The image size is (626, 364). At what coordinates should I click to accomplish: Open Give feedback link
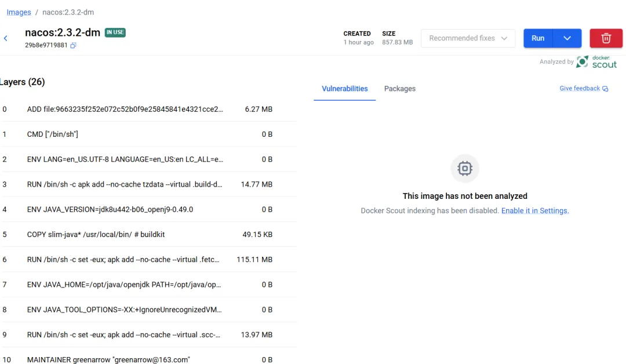(580, 89)
